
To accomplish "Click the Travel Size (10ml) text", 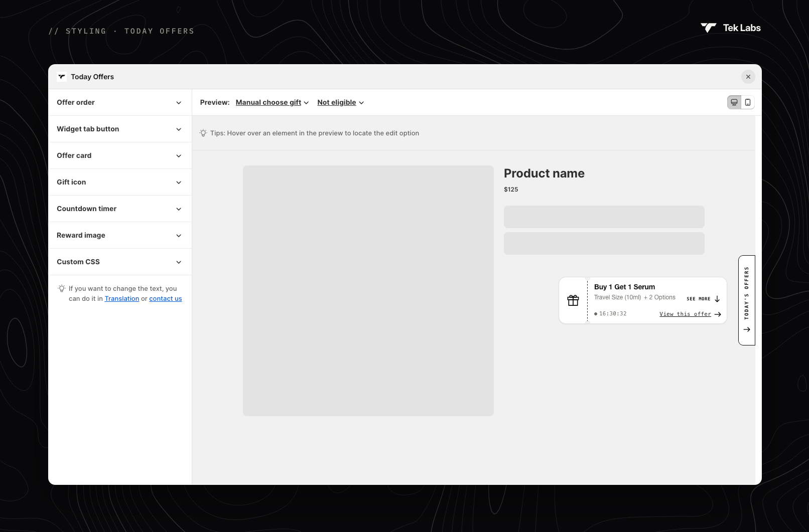I will point(617,297).
